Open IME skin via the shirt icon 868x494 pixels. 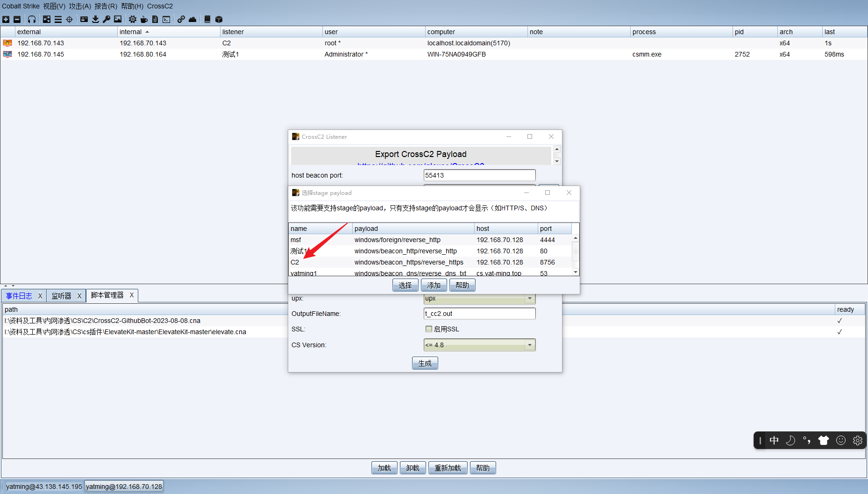824,440
